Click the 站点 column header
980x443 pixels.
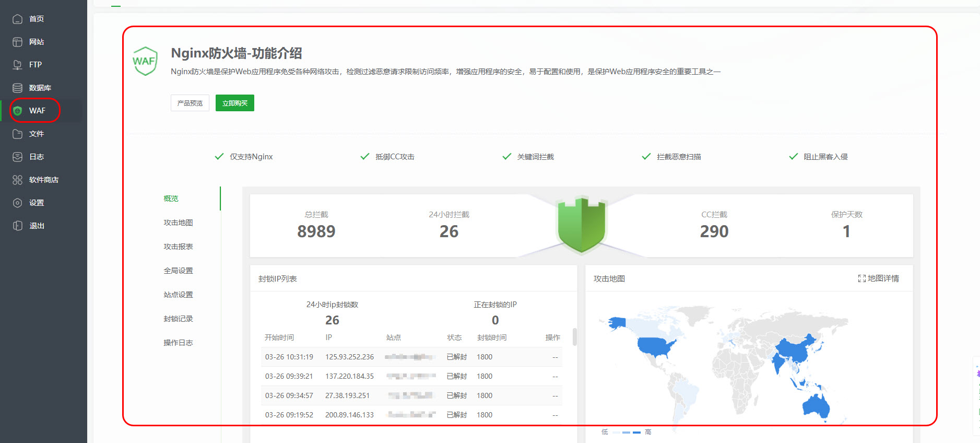click(x=394, y=337)
